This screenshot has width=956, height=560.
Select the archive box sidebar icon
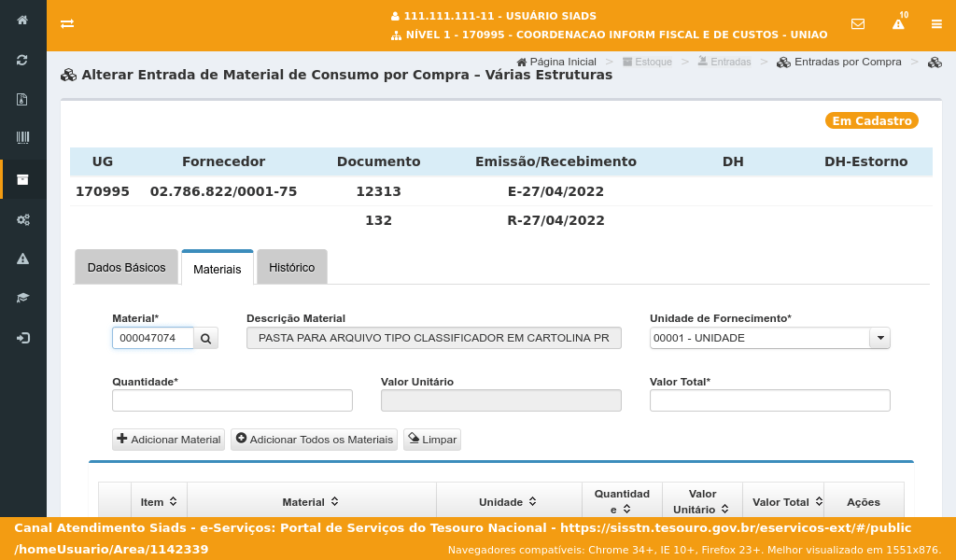coord(22,179)
